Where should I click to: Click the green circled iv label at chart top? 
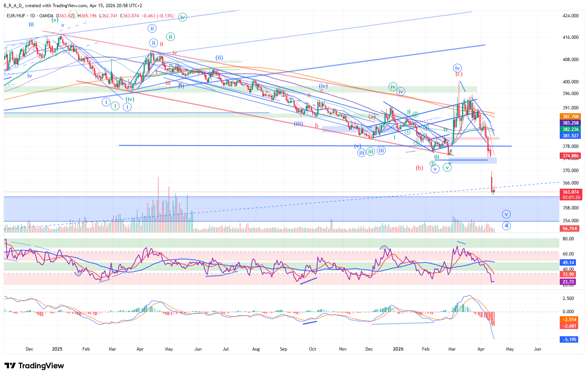pos(182,17)
